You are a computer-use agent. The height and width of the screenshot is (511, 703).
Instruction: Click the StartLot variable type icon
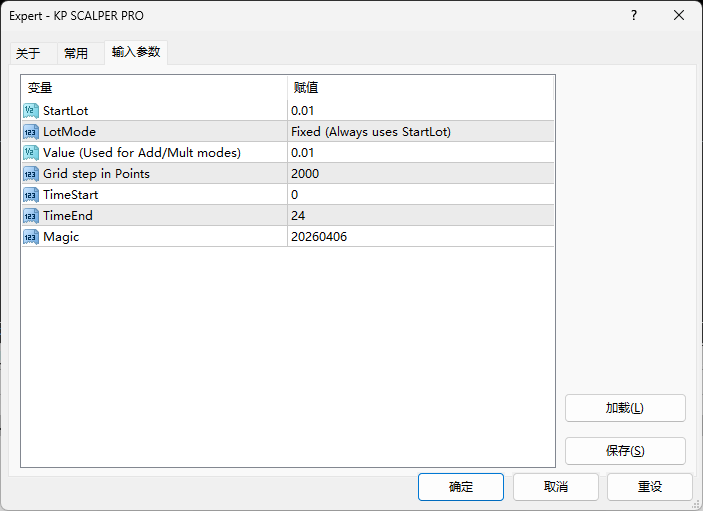point(30,110)
